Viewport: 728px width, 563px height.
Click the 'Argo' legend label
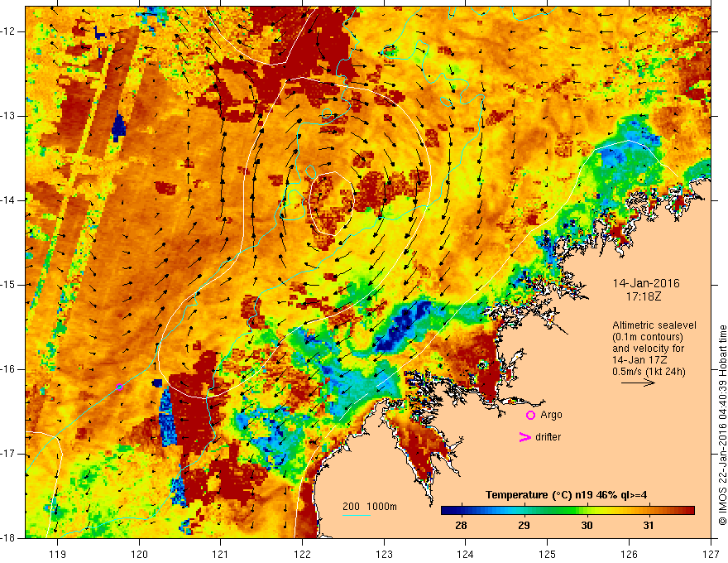coord(551,415)
